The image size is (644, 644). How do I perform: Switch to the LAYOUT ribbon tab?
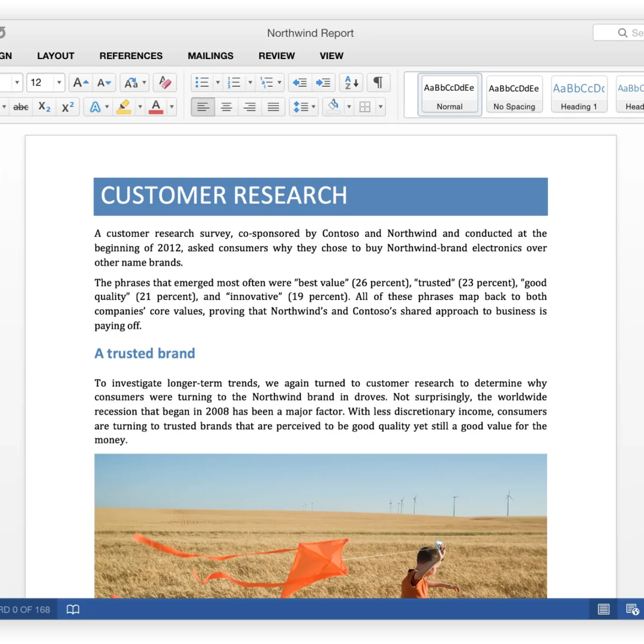tap(56, 56)
